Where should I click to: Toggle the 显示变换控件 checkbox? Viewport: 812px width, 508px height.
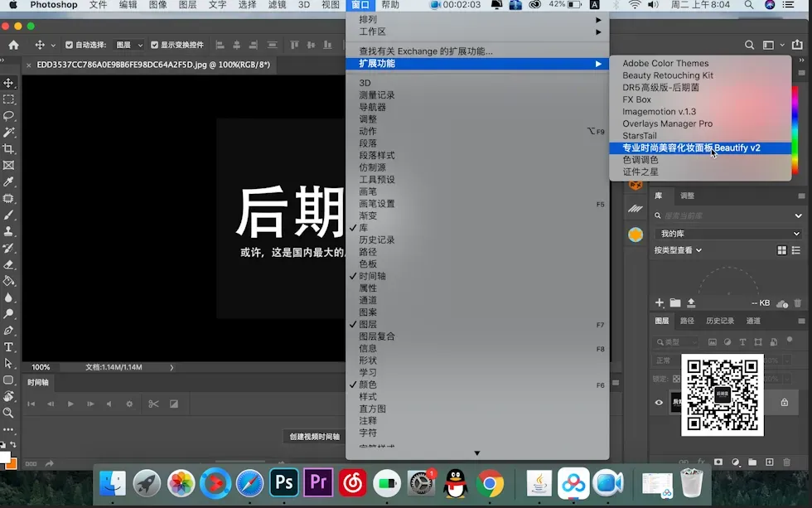click(x=154, y=45)
